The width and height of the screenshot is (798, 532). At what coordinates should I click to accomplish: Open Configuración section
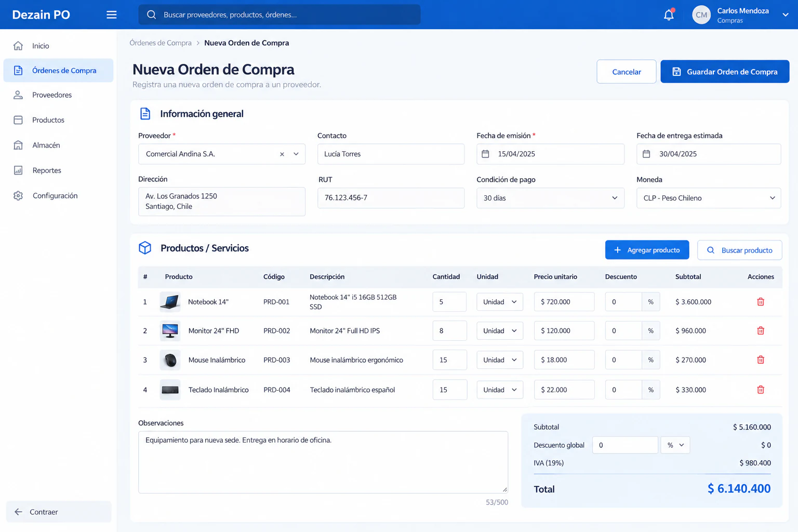tap(58, 196)
